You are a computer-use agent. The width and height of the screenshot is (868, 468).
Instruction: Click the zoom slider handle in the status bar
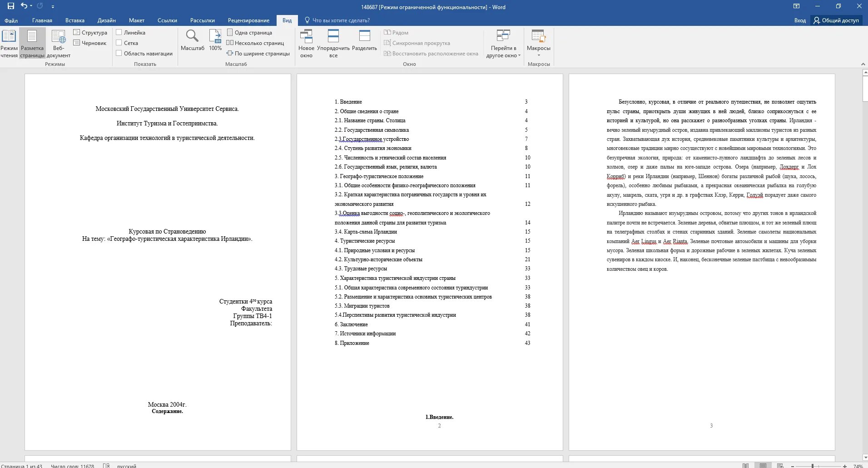pyautogui.click(x=813, y=466)
